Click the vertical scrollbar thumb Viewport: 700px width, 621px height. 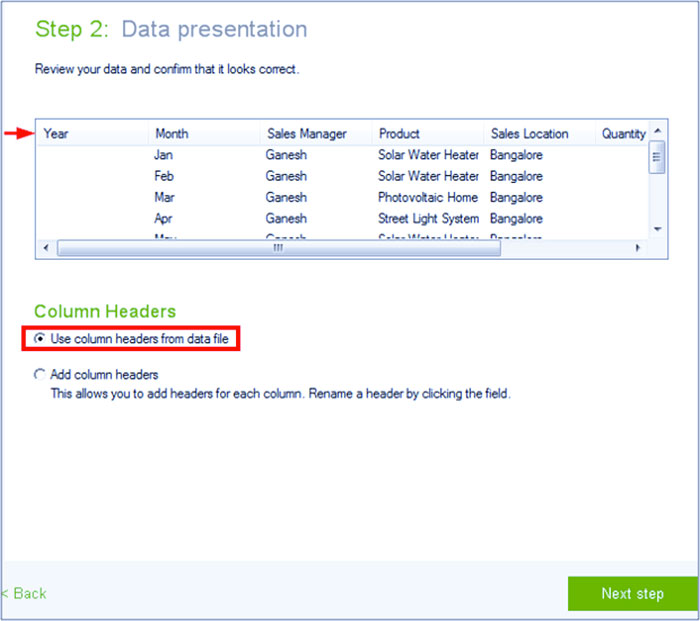click(657, 157)
